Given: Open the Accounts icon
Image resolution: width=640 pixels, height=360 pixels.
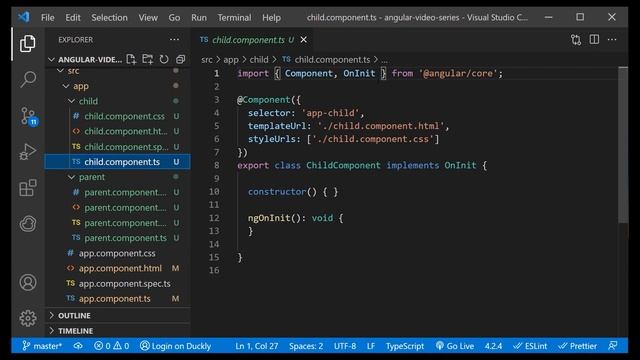Looking at the screenshot, I should click(x=28, y=282).
